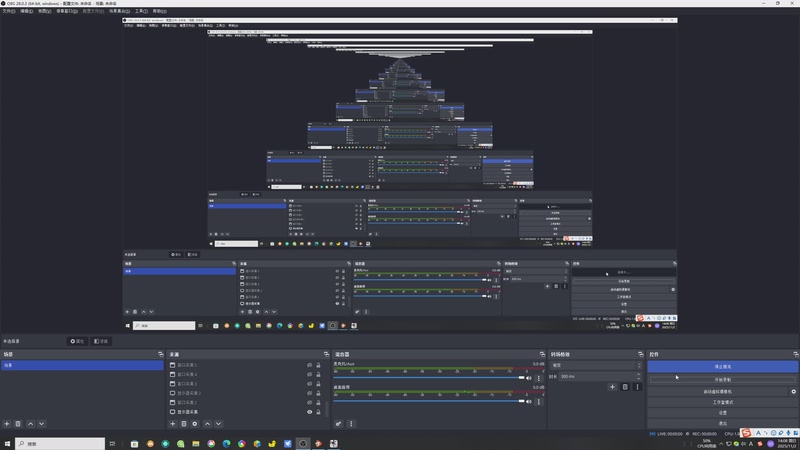Open the transition type dropdown
The width and height of the screenshot is (800, 450).
595,365
